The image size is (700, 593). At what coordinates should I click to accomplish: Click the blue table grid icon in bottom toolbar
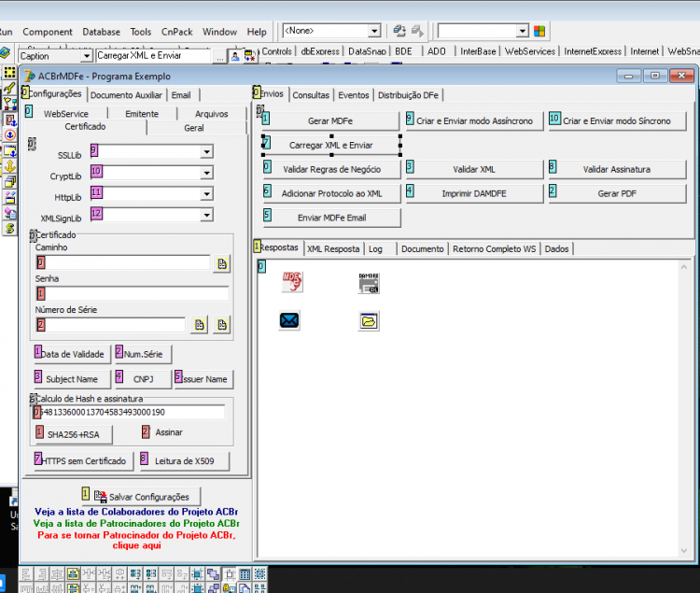(x=245, y=573)
